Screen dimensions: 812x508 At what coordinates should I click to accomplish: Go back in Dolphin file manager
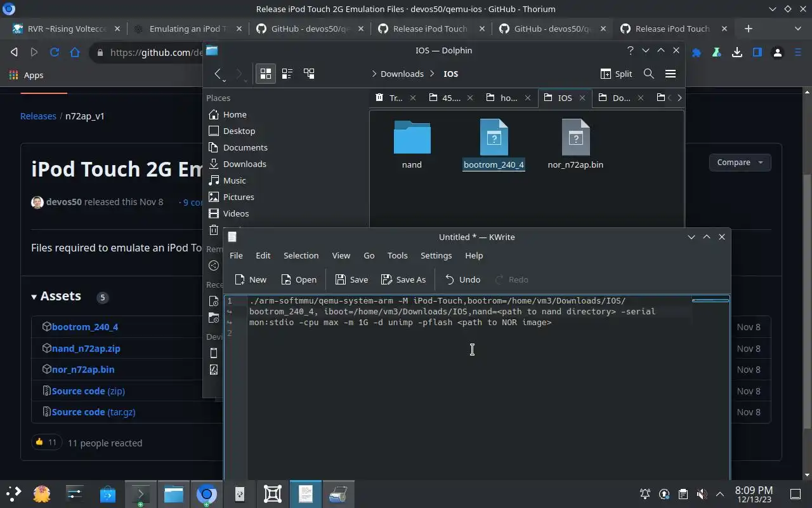tap(218, 74)
